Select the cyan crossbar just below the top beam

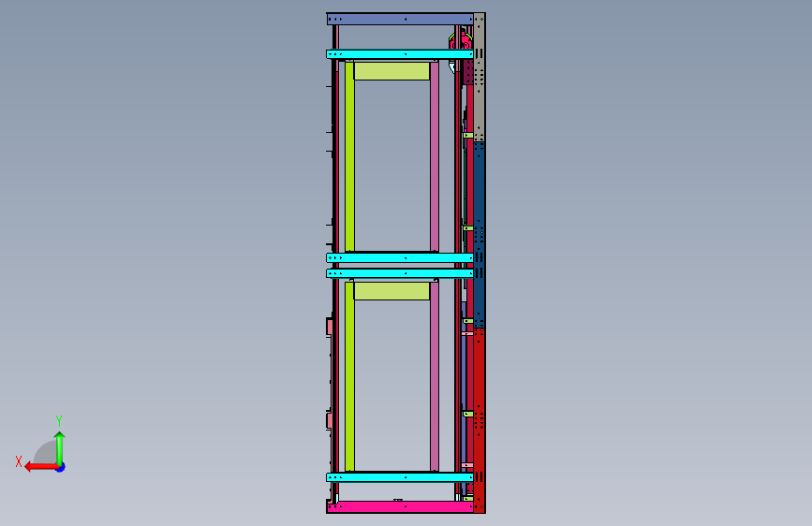coord(400,54)
